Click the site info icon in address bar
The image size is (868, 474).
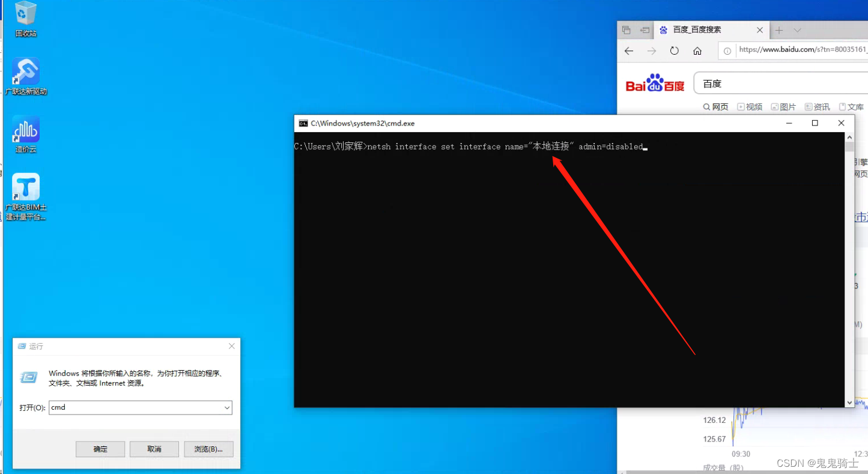(727, 51)
